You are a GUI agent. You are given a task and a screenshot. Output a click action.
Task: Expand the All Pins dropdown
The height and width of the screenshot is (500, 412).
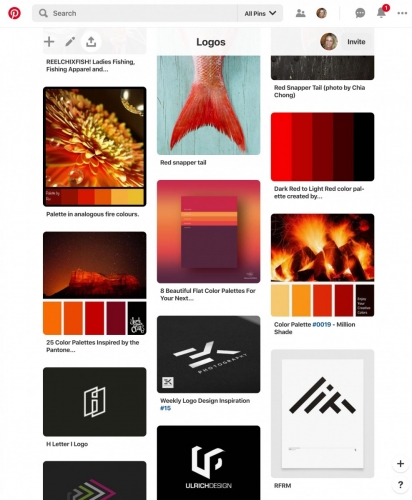point(260,13)
